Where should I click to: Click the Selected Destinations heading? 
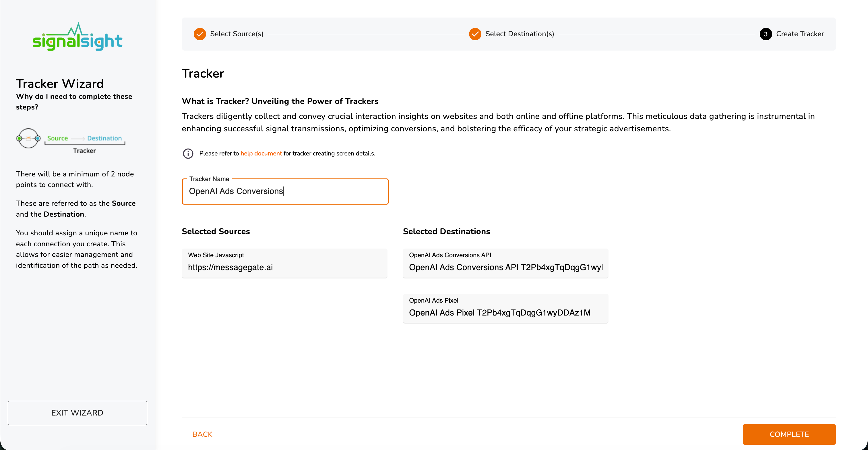(446, 231)
